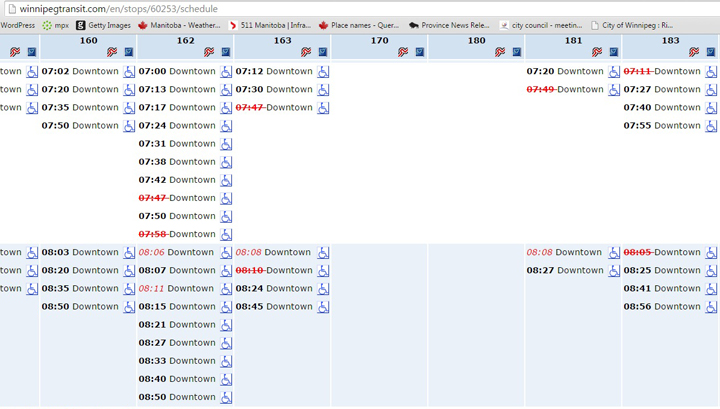
Task: Select the cancelled 07:49 Downtown departure
Action: pyautogui.click(x=565, y=90)
